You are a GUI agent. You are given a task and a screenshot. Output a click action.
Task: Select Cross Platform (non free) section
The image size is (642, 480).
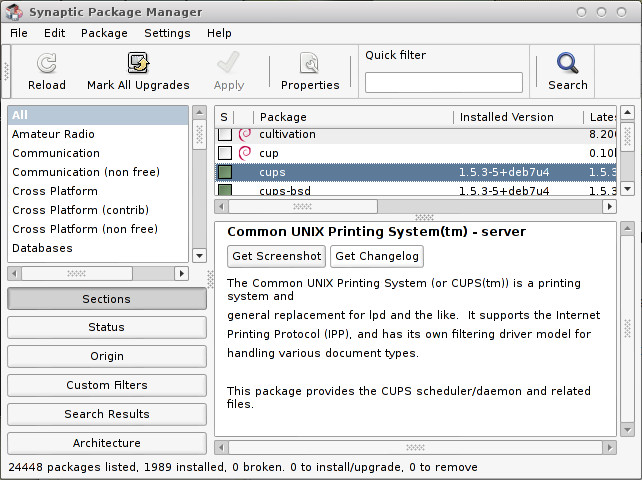coord(98,229)
